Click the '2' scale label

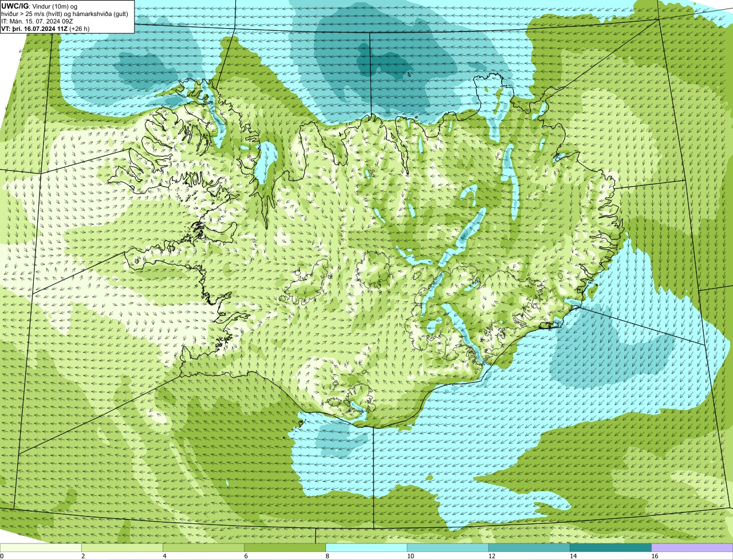[83, 556]
